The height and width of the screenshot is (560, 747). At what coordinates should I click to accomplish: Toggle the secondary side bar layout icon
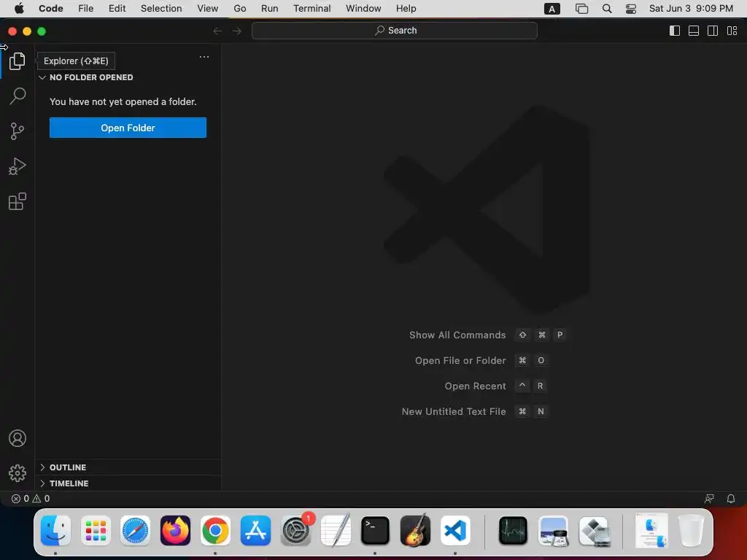[x=713, y=31]
